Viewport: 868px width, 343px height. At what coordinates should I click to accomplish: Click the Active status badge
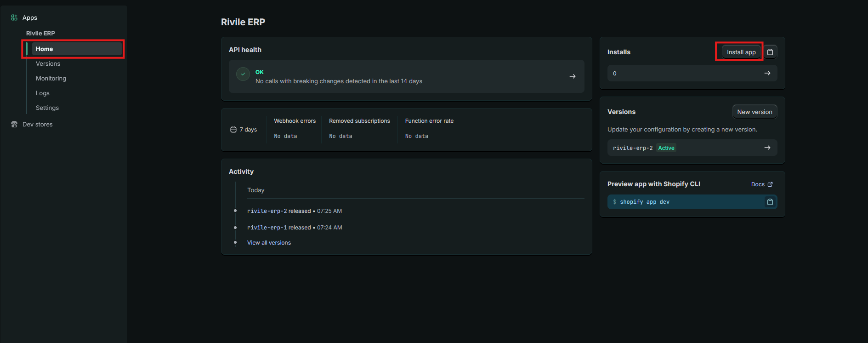tap(666, 148)
